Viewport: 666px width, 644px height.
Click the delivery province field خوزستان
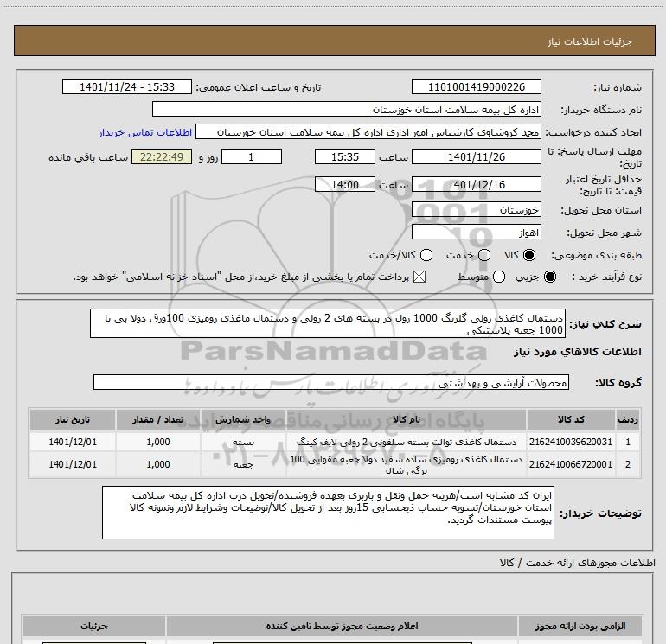pyautogui.click(x=476, y=210)
